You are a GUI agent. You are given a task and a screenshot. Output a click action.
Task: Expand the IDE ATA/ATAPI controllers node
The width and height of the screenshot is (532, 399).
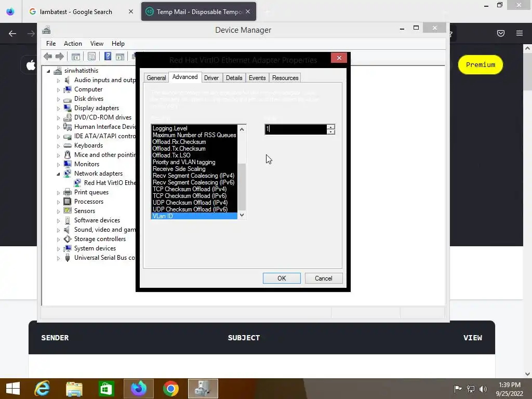pos(58,137)
